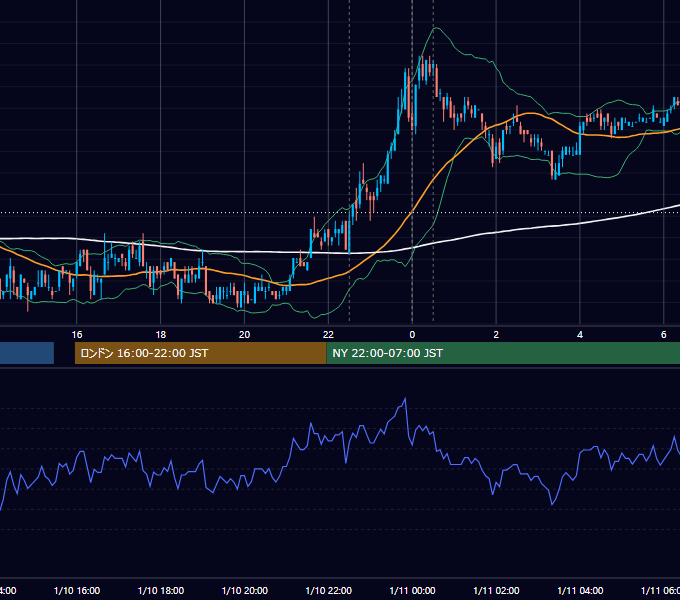Click the indicator line peak near 1/11 00:00
The height and width of the screenshot is (600, 680).
point(405,398)
